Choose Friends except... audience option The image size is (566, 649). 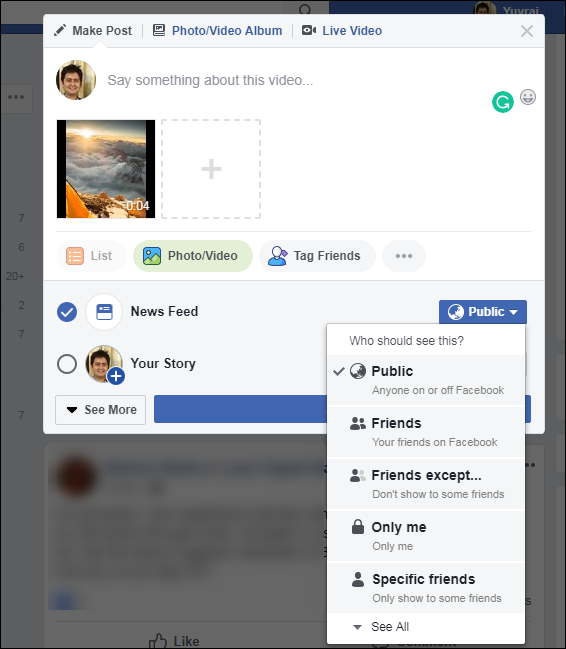(426, 484)
